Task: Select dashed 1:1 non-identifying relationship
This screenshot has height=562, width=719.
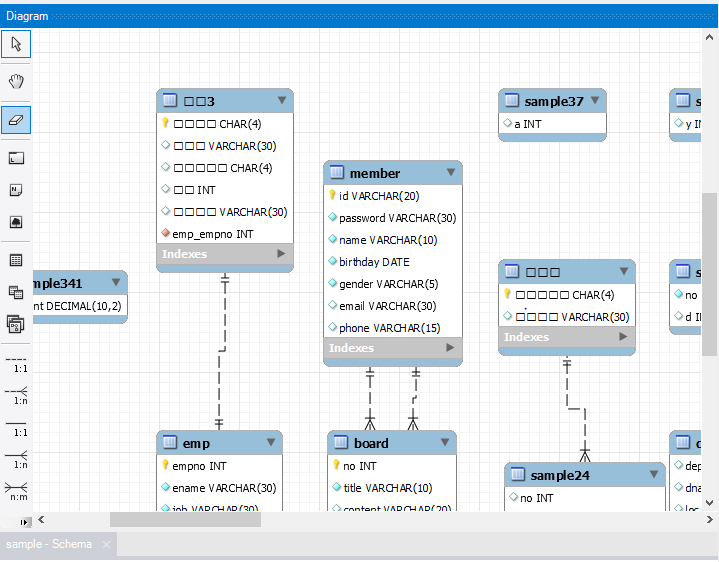Action: pyautogui.click(x=16, y=364)
